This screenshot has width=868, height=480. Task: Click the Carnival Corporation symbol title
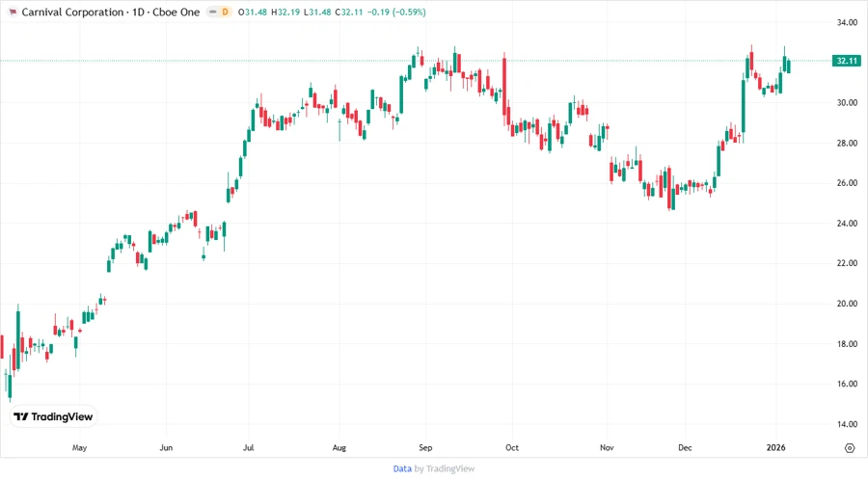coord(72,13)
